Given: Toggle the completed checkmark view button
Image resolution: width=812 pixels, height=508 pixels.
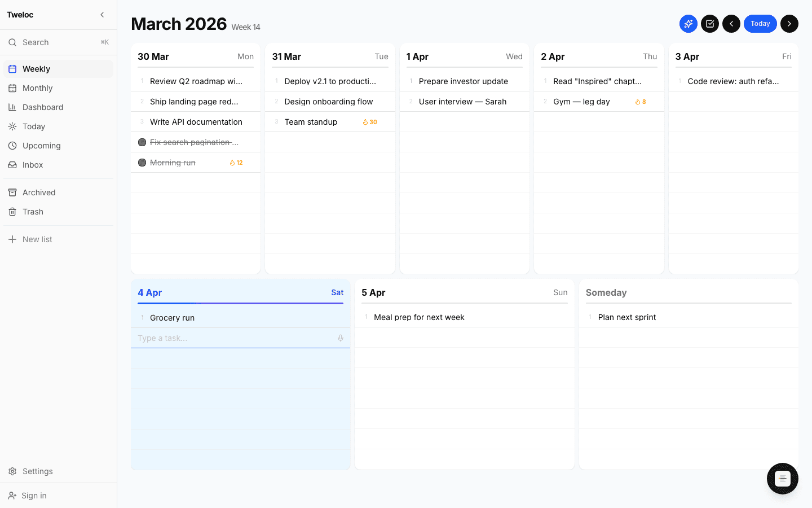Looking at the screenshot, I should point(709,24).
